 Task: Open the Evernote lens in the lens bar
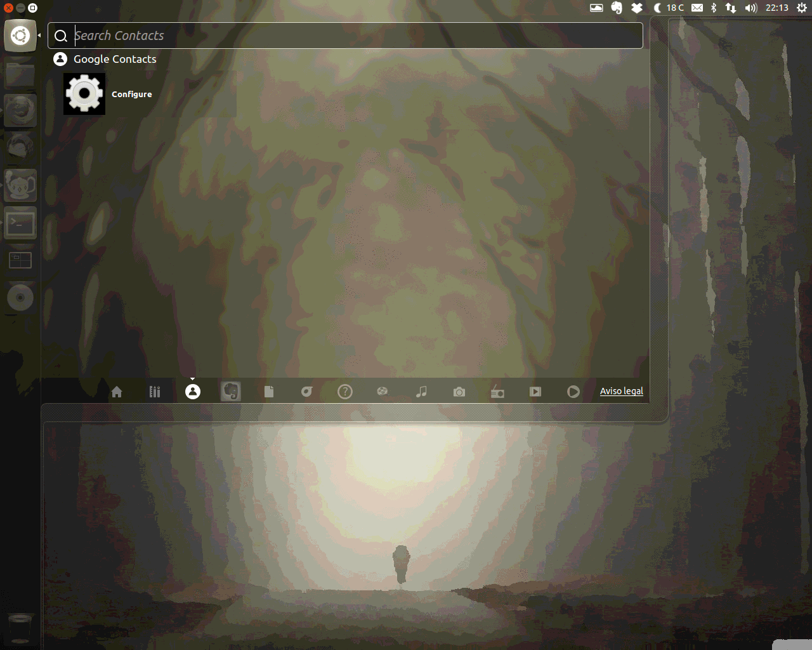tap(231, 392)
